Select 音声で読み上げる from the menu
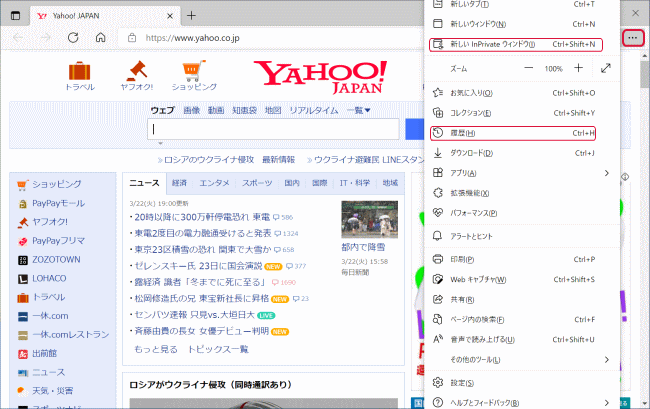Viewport: 650px width, 409px height. (x=521, y=339)
